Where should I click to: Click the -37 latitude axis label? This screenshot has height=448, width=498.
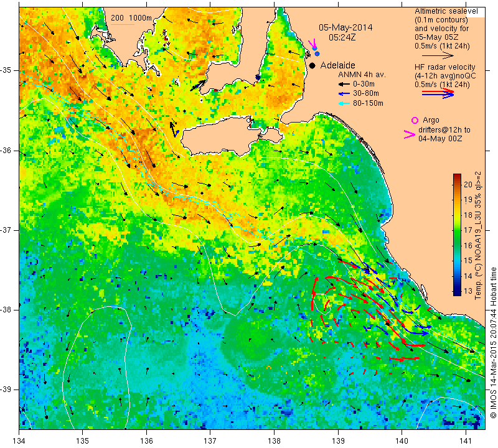click(7, 230)
